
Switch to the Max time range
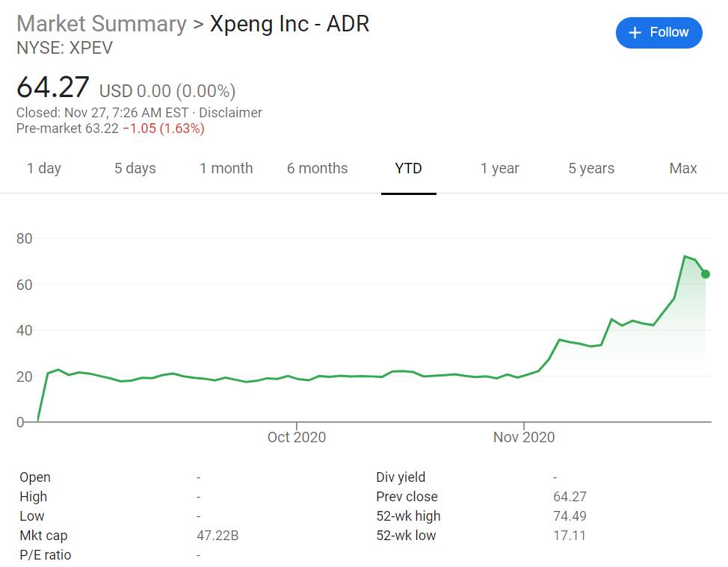681,168
